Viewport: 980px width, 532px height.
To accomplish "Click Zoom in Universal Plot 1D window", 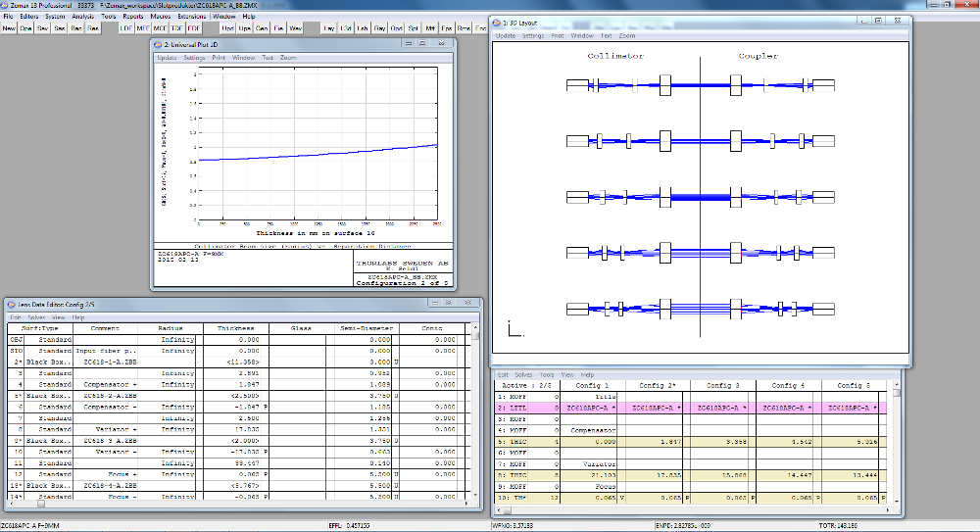I will (288, 58).
